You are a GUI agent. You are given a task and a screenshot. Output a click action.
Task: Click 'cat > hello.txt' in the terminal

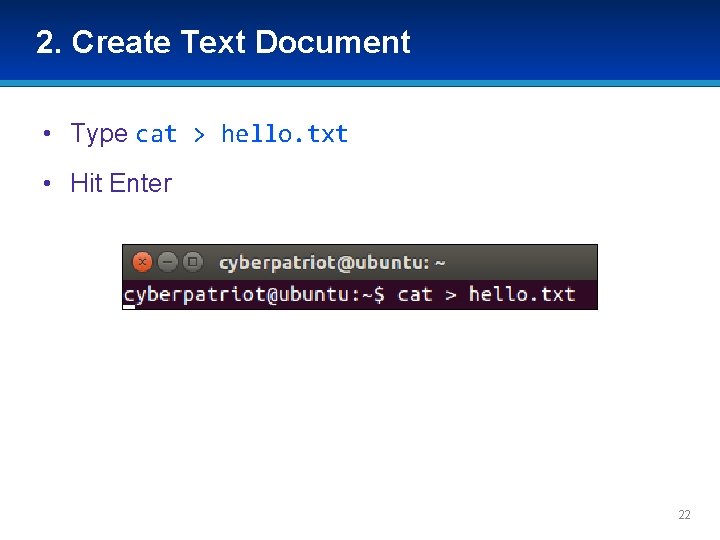coord(486,294)
